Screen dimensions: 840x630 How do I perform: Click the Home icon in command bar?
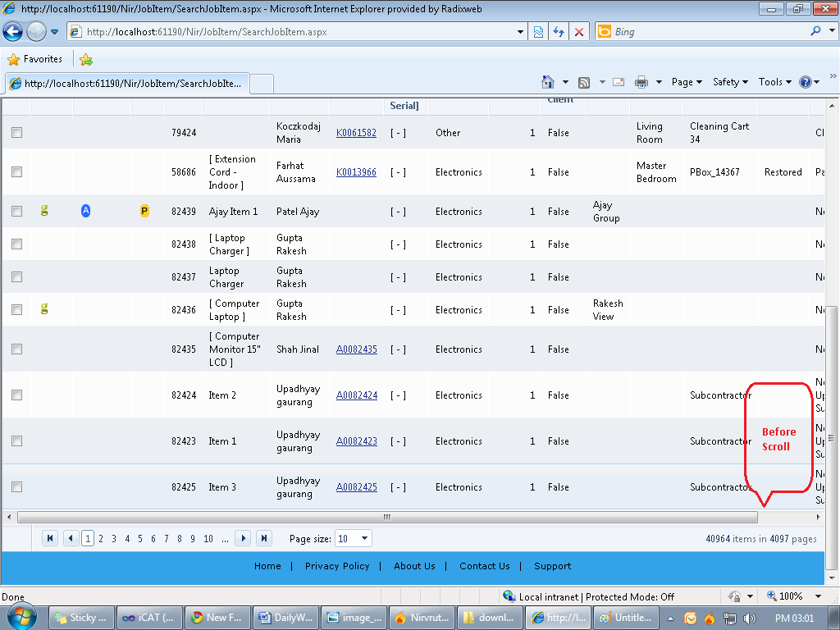pos(547,82)
